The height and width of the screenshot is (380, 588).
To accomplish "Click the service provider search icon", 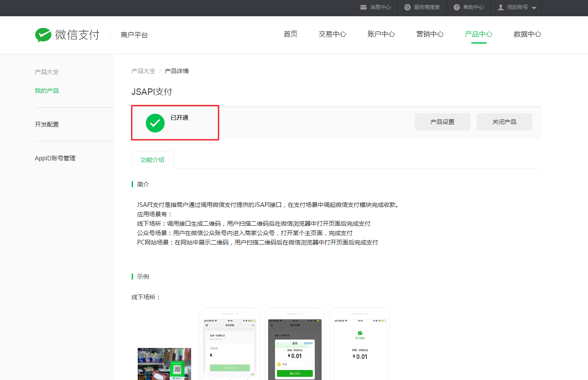I will (x=408, y=7).
